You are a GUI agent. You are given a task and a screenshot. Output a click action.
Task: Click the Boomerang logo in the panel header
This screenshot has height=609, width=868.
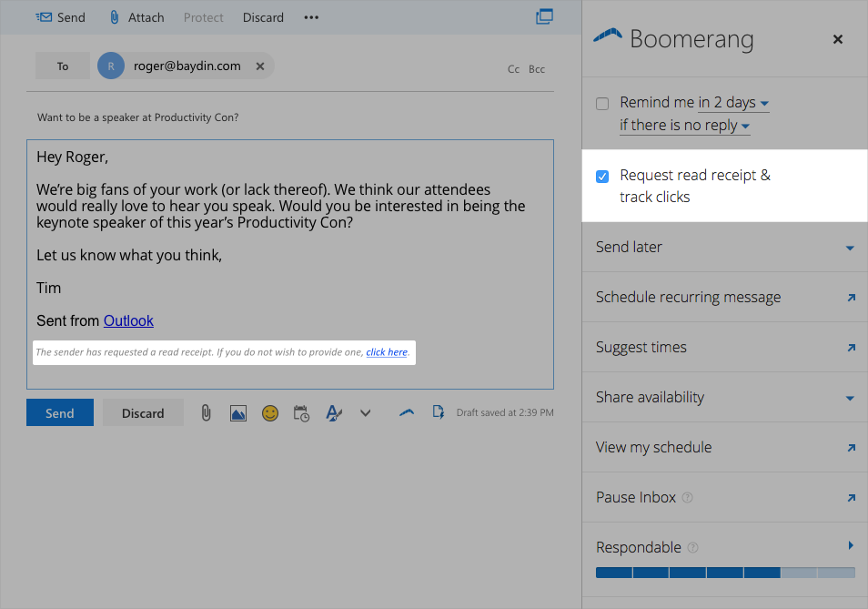(607, 36)
